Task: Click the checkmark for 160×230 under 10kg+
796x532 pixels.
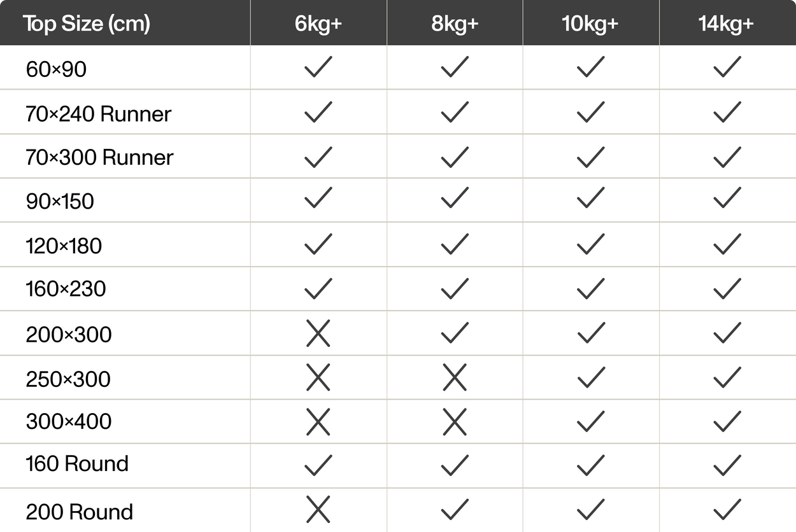Action: pyautogui.click(x=590, y=289)
